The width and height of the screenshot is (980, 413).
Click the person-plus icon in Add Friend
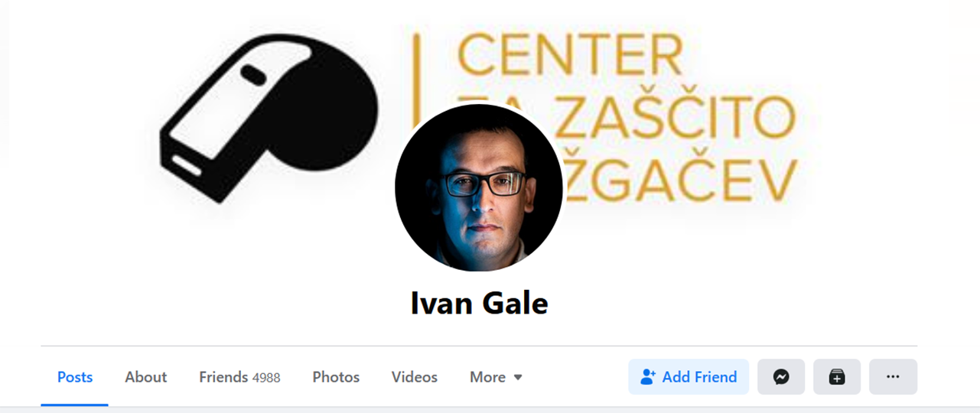pyautogui.click(x=648, y=377)
